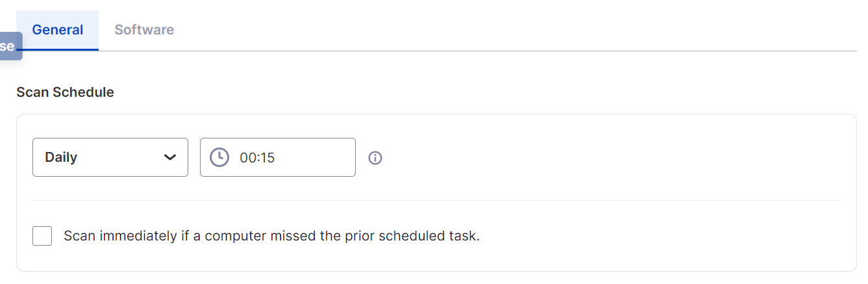Screen dimensions: 868x284
Task: Click the Scan Schedule section heading
Action: click(x=65, y=92)
